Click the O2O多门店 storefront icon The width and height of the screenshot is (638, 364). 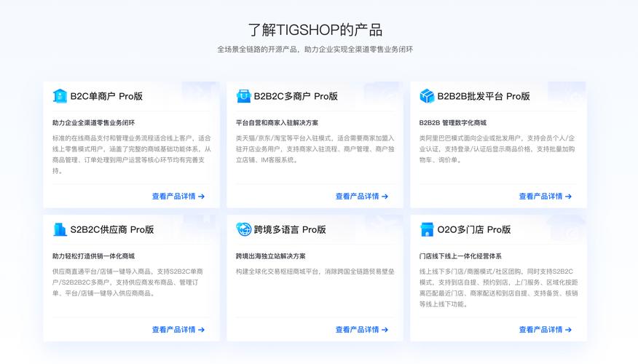(427, 229)
